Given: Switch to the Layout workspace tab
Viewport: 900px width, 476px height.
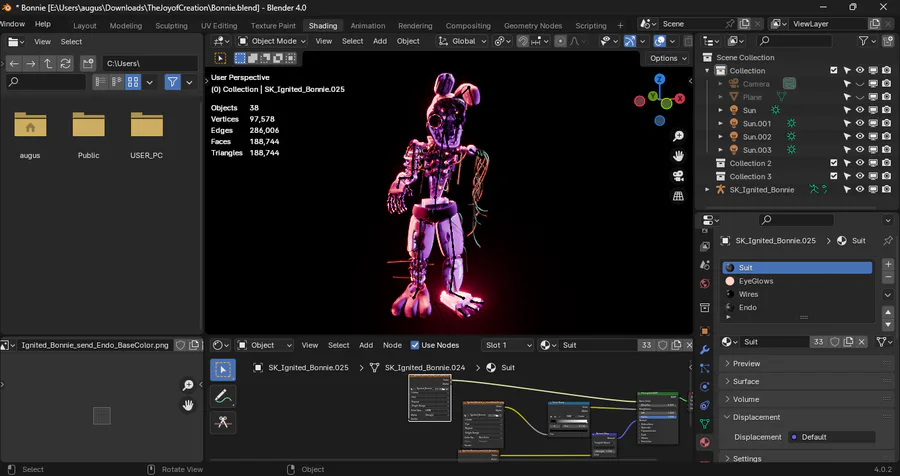Looking at the screenshot, I should 85,26.
